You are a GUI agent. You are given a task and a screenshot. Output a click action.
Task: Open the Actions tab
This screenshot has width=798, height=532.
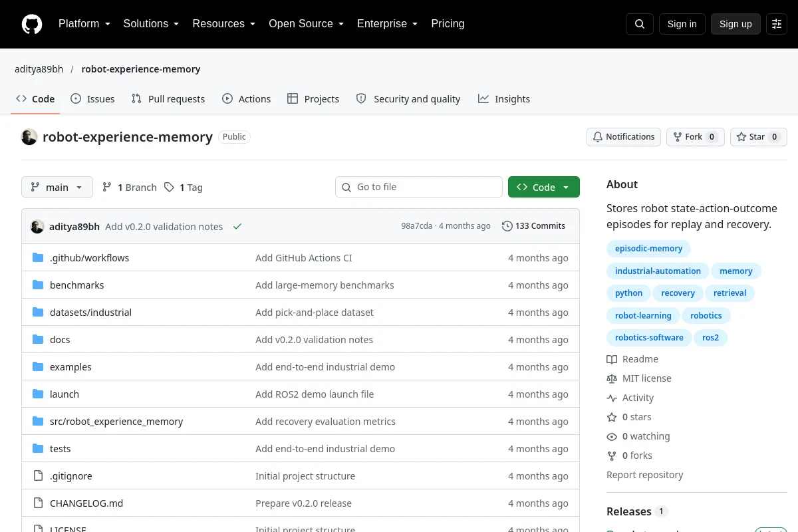pyautogui.click(x=247, y=98)
